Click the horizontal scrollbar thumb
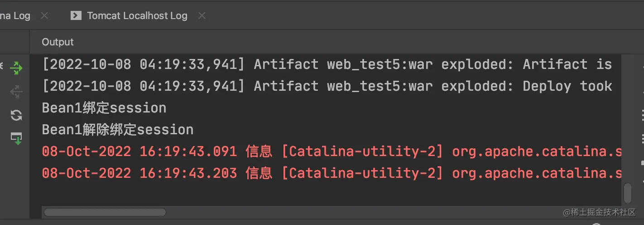644x225 pixels. 105,212
